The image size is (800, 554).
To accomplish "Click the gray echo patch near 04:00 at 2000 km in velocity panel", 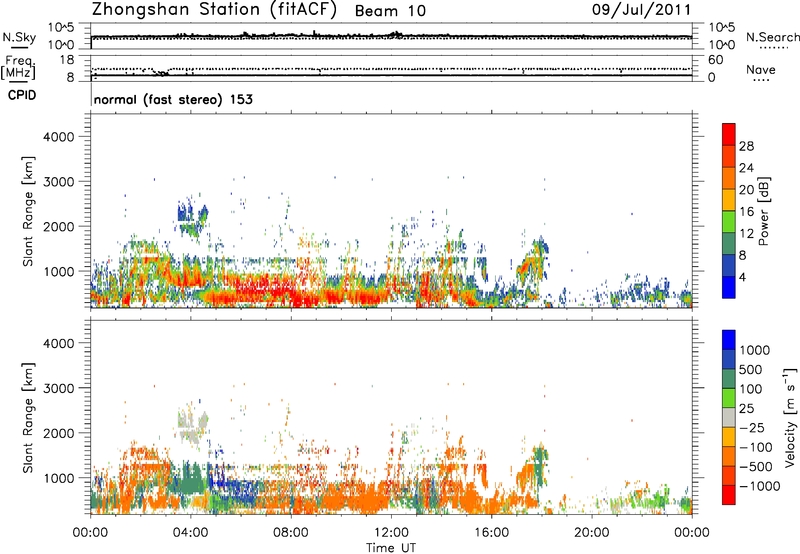I will (193, 424).
